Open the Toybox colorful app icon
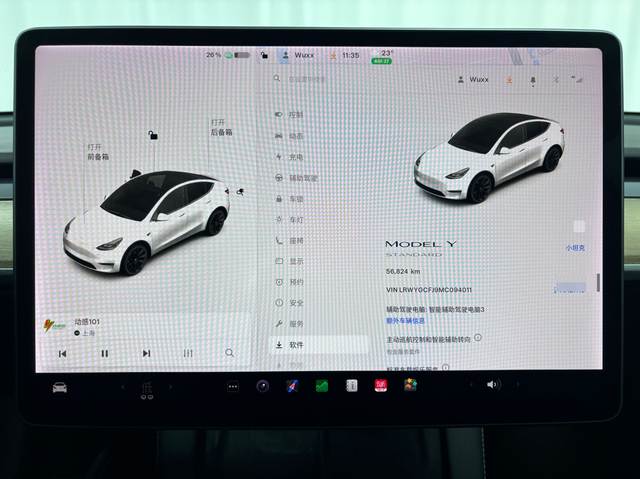Viewport: 640px width, 479px height. [x=410, y=385]
